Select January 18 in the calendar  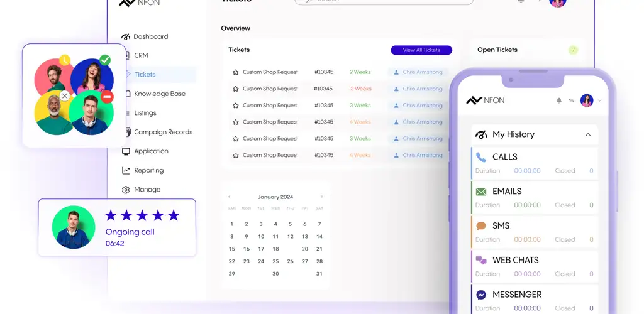[275, 249]
